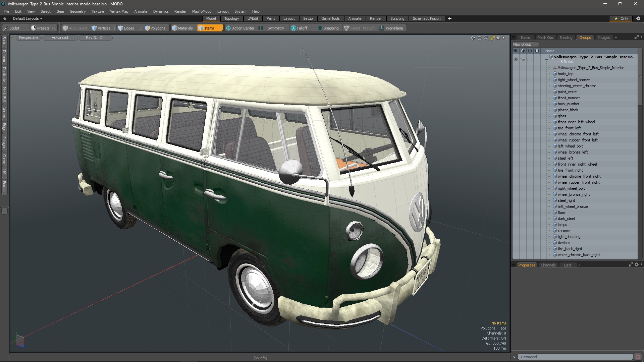Add a new layout tab with plus icon
The height and width of the screenshot is (362, 644).
click(x=450, y=18)
